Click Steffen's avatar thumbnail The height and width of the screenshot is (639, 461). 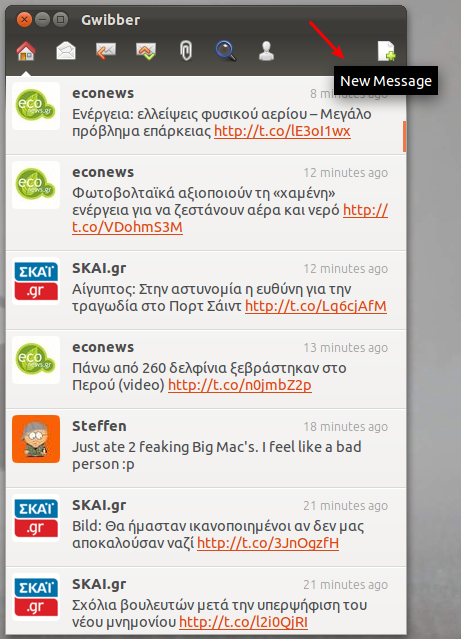pos(36,439)
